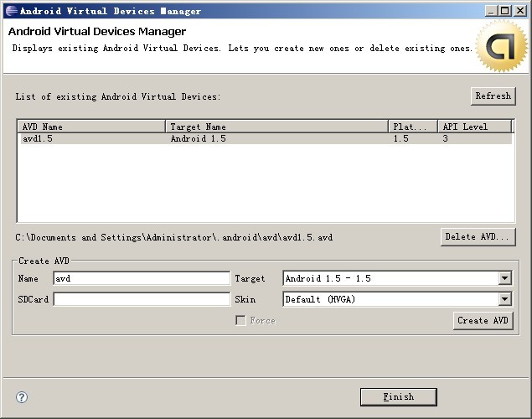The image size is (532, 419).
Task: Click the Android 1.5 target name cell
Action: [x=199, y=139]
